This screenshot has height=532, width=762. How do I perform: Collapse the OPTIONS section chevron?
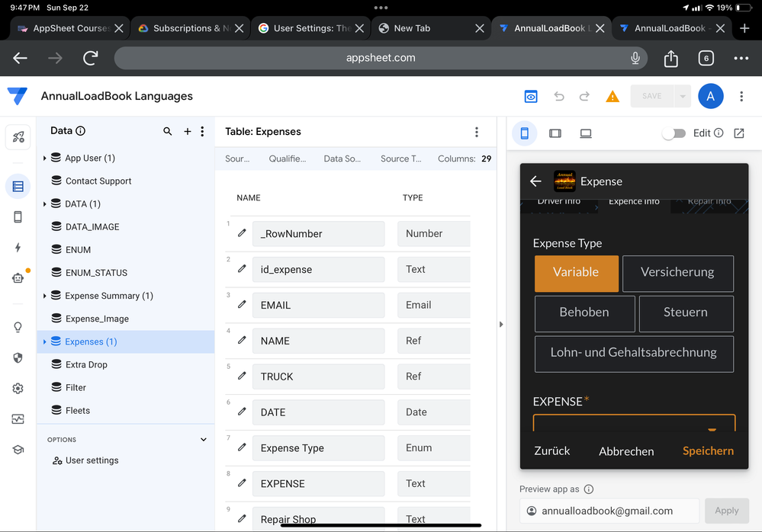click(203, 439)
